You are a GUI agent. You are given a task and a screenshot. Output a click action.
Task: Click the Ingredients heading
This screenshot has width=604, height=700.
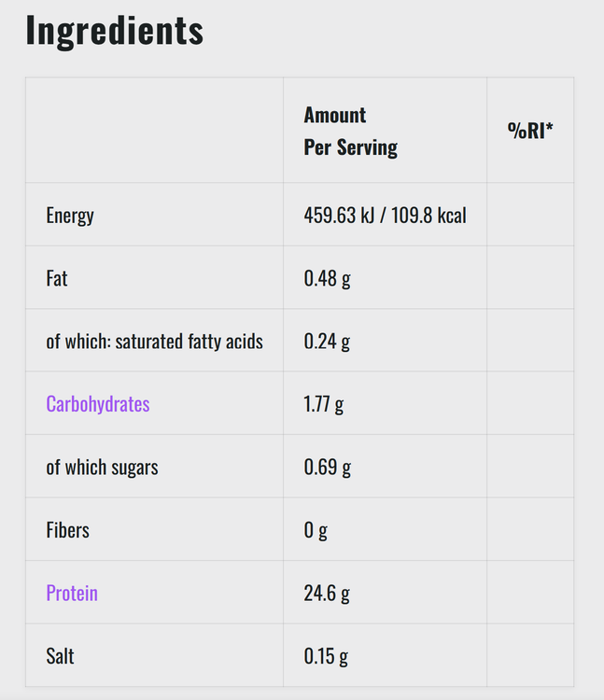114,31
